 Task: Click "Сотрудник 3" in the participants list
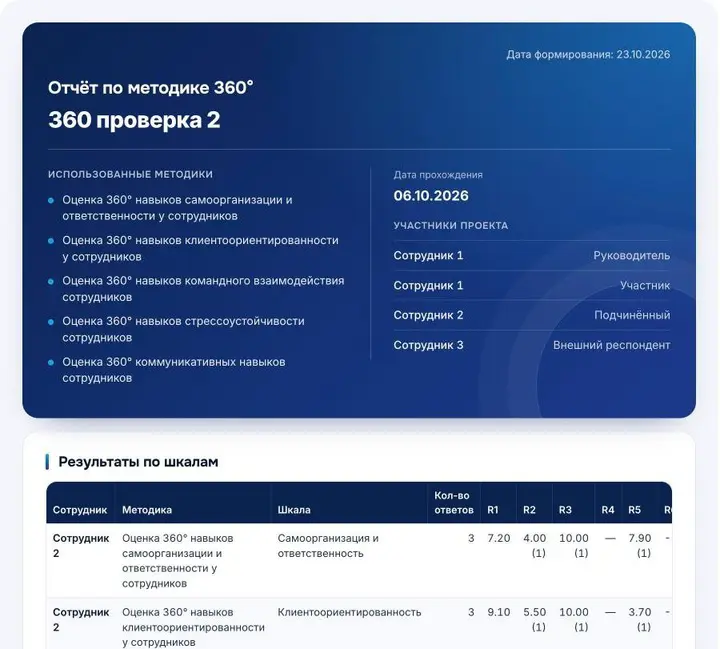click(x=428, y=345)
